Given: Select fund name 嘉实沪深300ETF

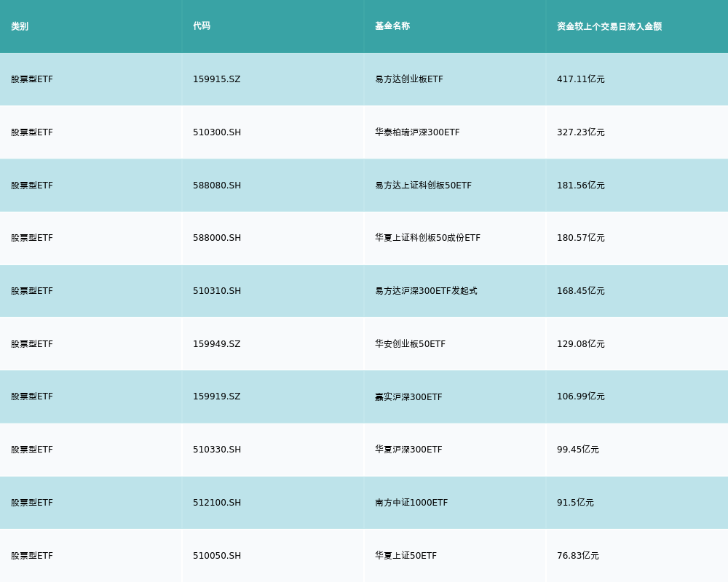Looking at the screenshot, I should [x=408, y=396].
